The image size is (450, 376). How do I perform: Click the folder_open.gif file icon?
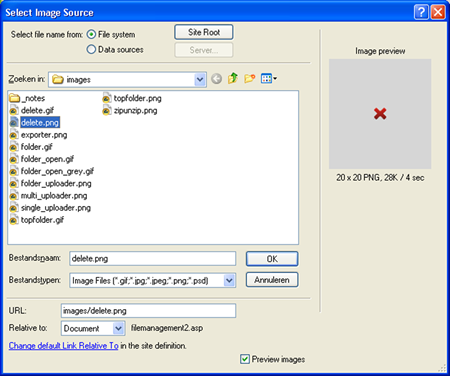tap(14, 159)
